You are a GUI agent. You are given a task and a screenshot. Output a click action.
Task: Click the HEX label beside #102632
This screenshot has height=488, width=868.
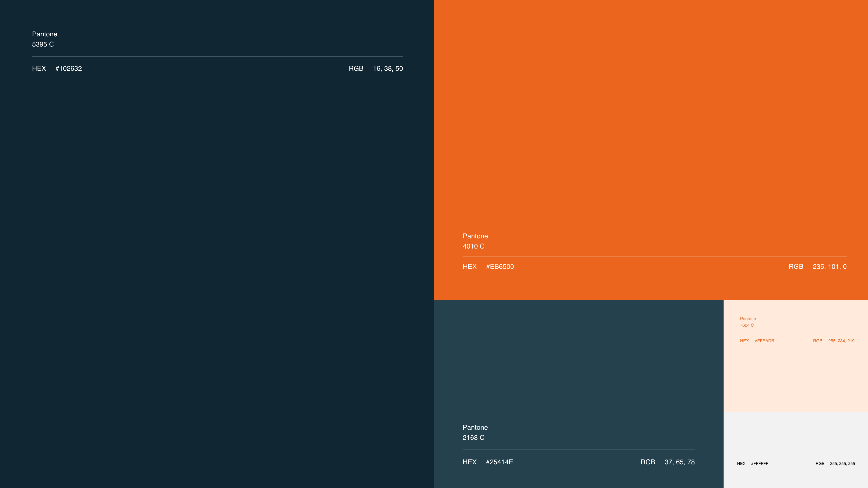39,68
